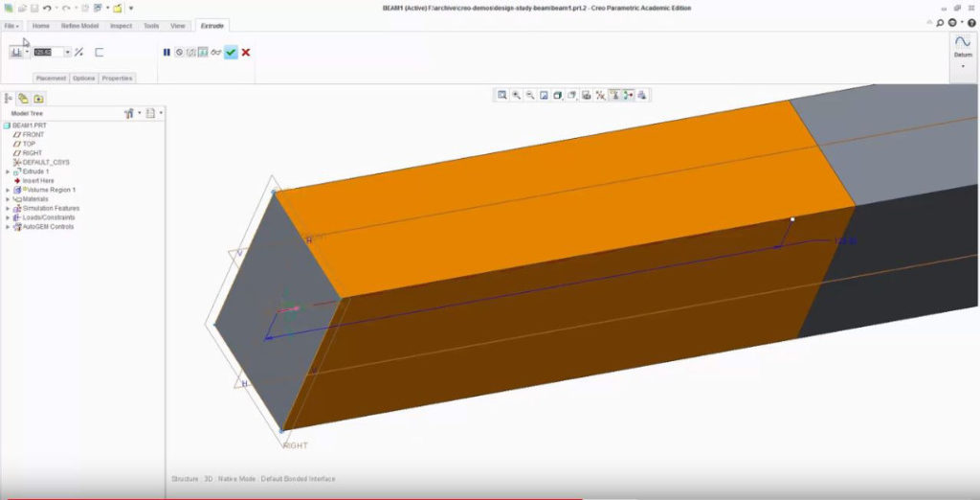
Task: Switch to the Inspect tab
Action: (x=121, y=26)
